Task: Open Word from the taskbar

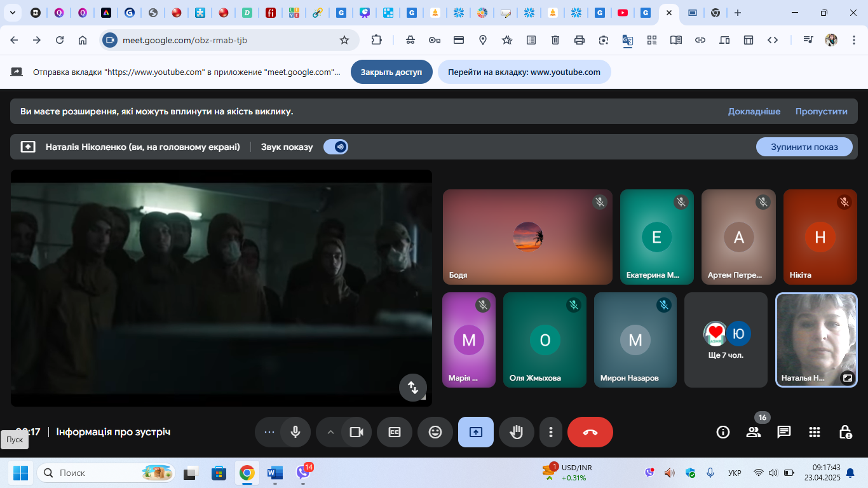Action: point(275,473)
